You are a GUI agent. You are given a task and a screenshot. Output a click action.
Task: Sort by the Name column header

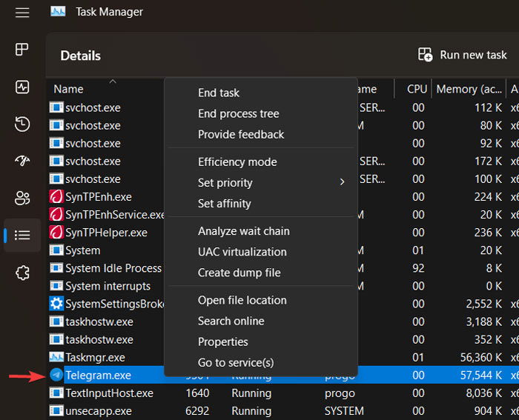click(x=69, y=89)
